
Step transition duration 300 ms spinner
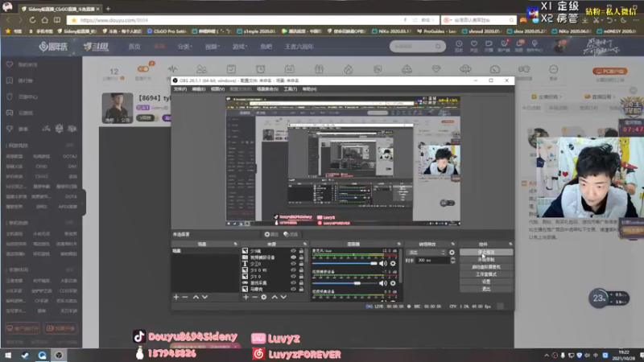[452, 260]
